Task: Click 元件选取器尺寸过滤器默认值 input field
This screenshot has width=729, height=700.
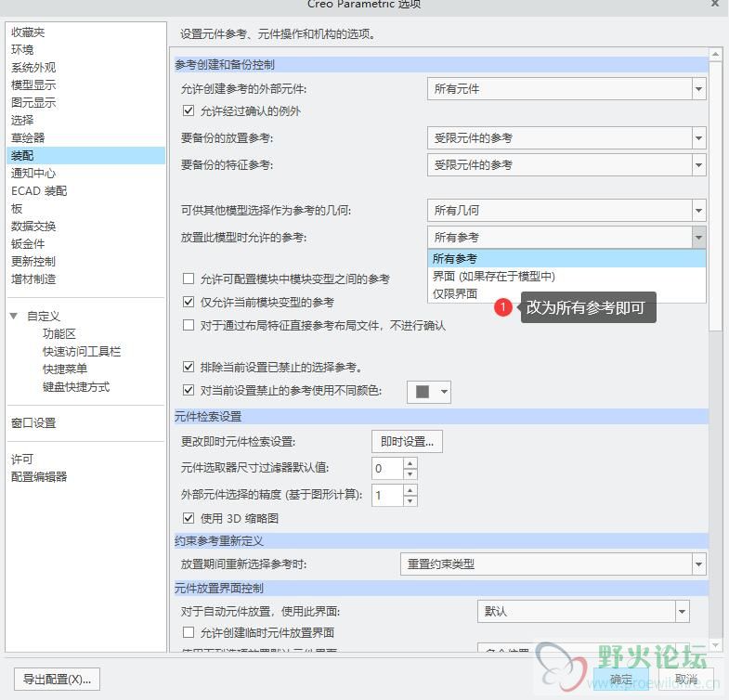Action: (x=387, y=469)
